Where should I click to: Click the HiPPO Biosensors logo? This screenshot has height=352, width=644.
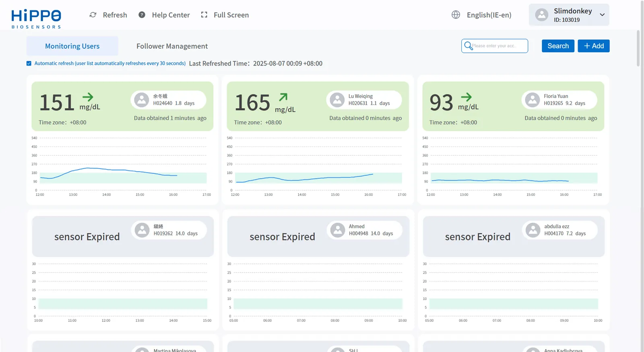click(x=36, y=19)
